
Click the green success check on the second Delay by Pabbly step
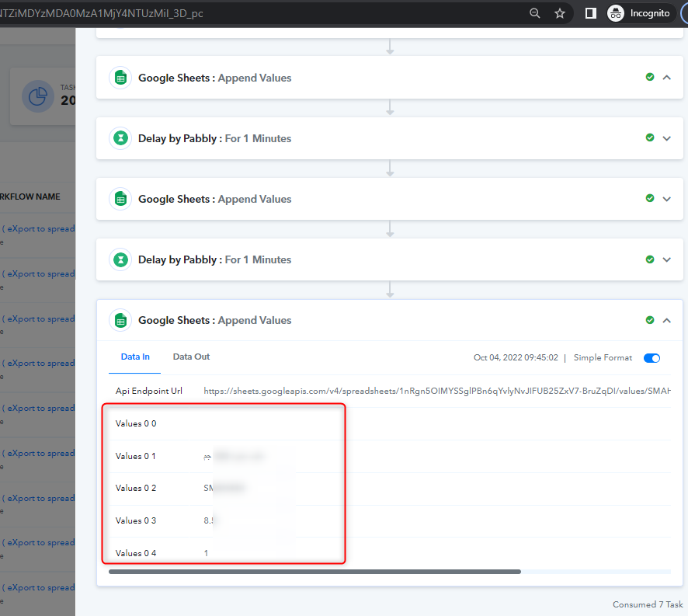pyautogui.click(x=650, y=259)
